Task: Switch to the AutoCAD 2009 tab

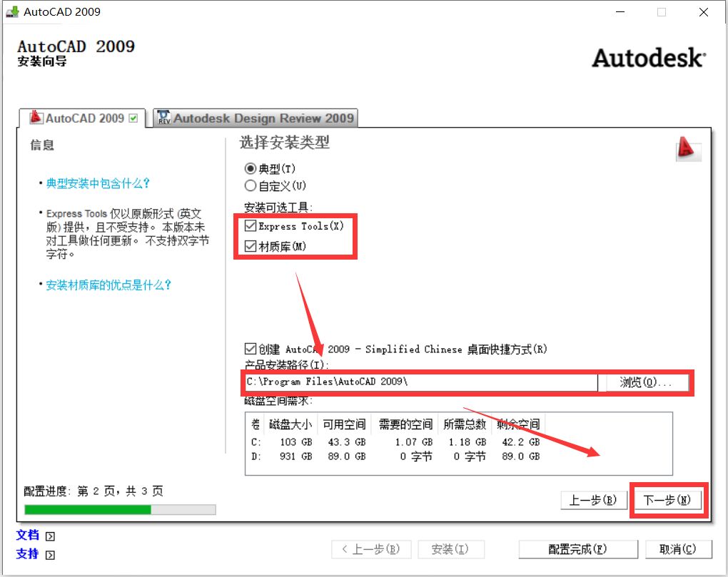Action: click(82, 118)
